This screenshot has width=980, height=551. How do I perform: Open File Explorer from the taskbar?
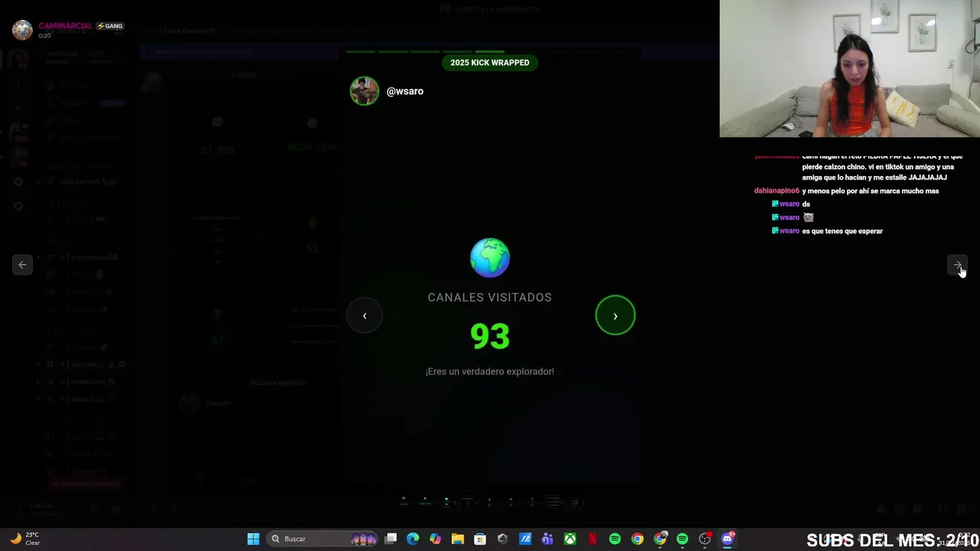tap(458, 539)
